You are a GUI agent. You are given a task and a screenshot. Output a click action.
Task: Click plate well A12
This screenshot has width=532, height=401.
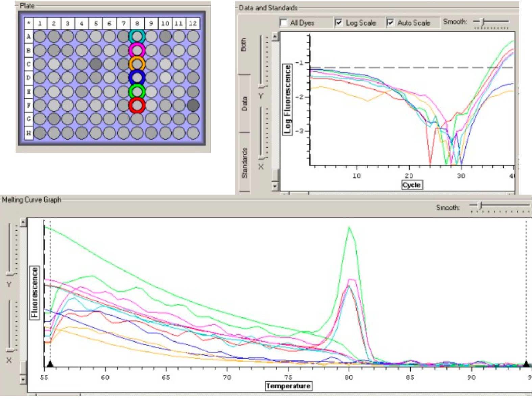pos(193,37)
